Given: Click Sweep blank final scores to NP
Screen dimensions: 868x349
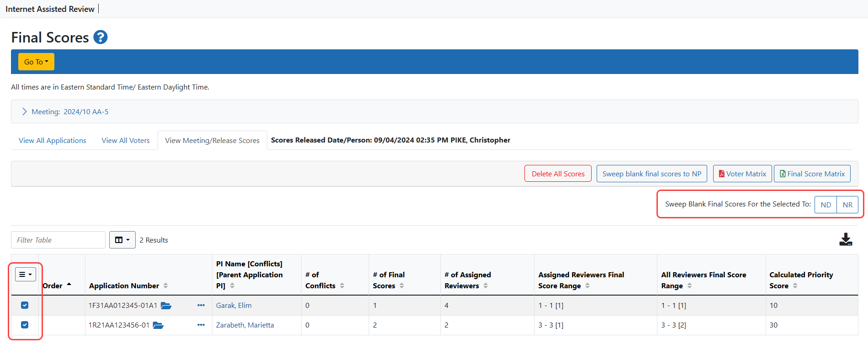Looking at the screenshot, I should click(x=652, y=174).
